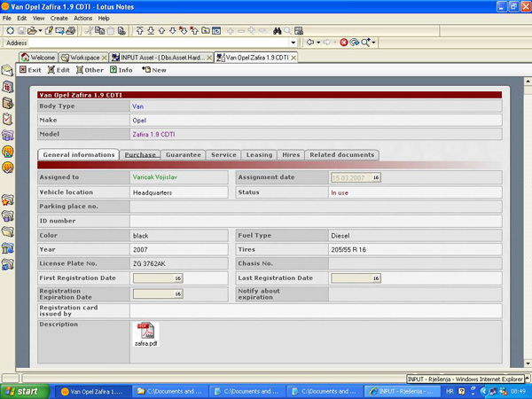532x399 pixels.
Task: Switch to the Related documents tab
Action: coord(341,154)
